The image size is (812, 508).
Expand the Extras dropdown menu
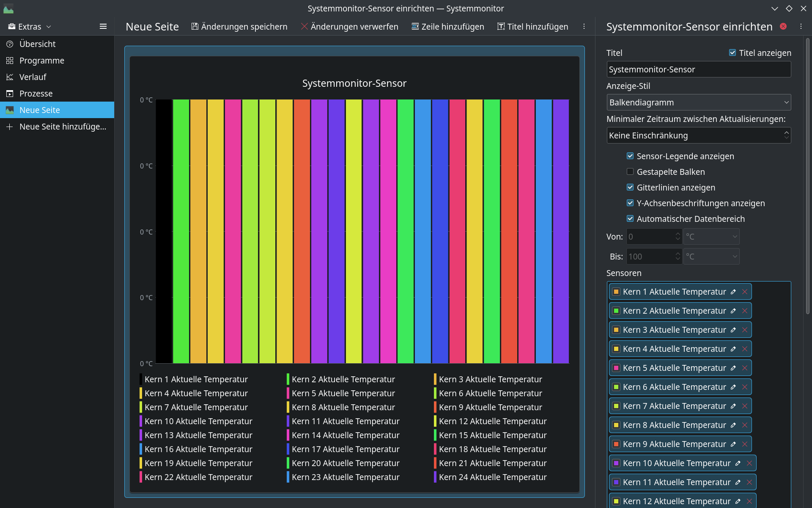pos(30,26)
